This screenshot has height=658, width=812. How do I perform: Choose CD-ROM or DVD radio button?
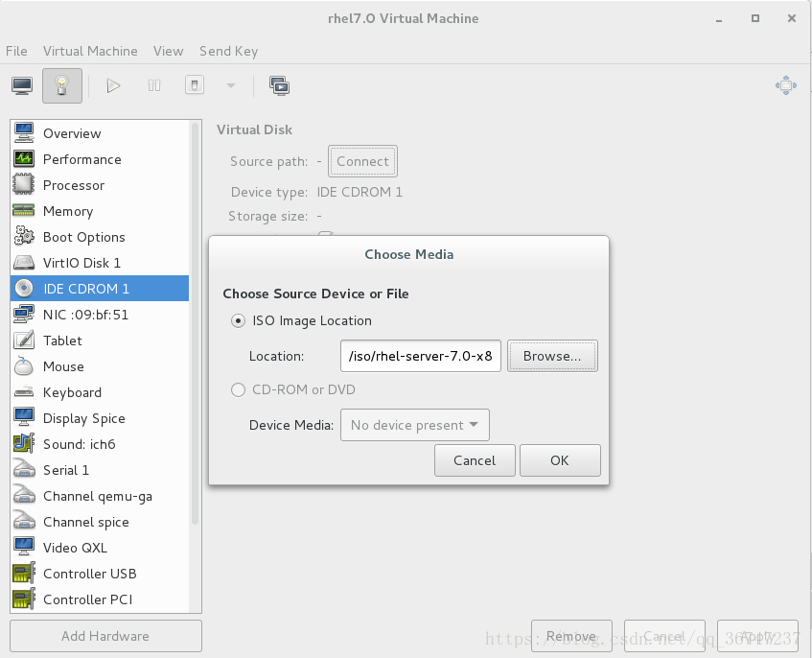(x=238, y=389)
